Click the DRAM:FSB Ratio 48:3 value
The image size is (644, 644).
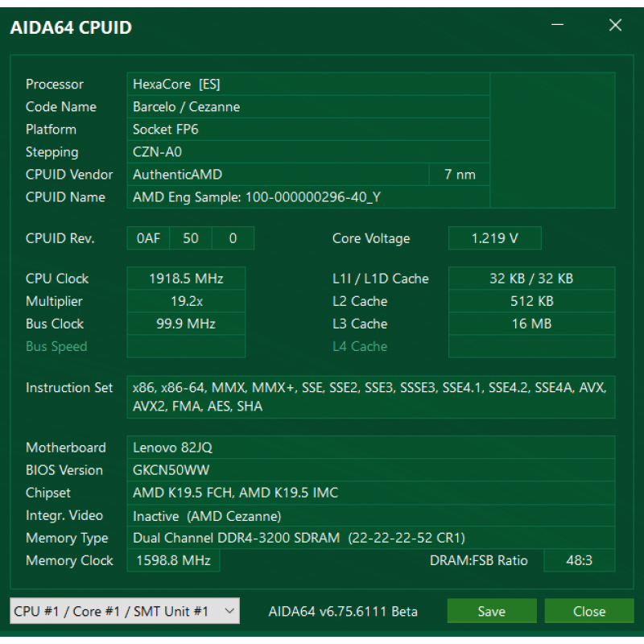point(579,560)
